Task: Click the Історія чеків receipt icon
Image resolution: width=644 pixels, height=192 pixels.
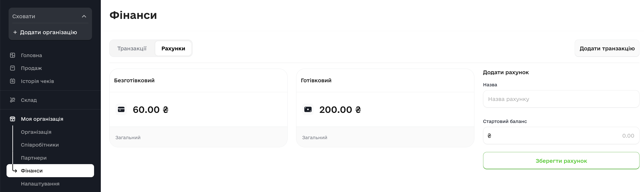Action: tap(13, 81)
